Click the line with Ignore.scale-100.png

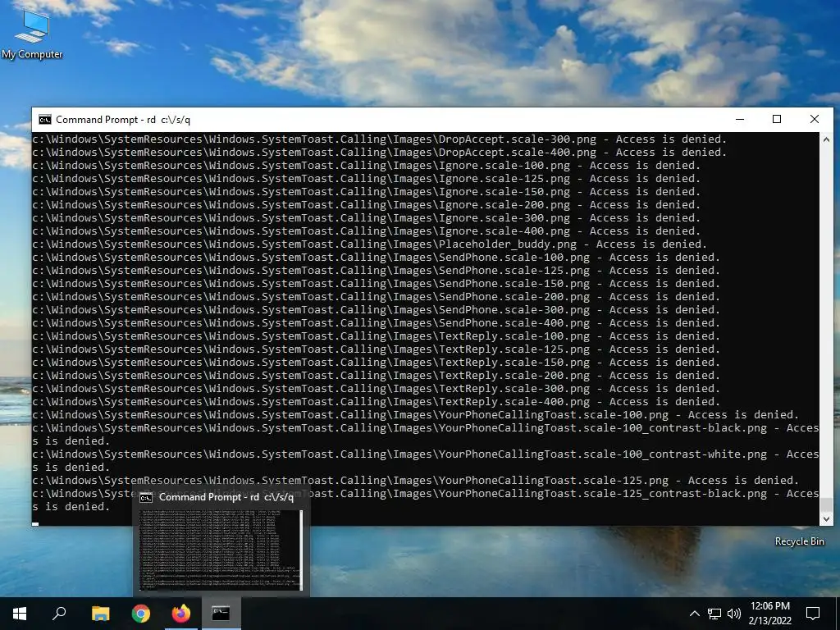[367, 166]
